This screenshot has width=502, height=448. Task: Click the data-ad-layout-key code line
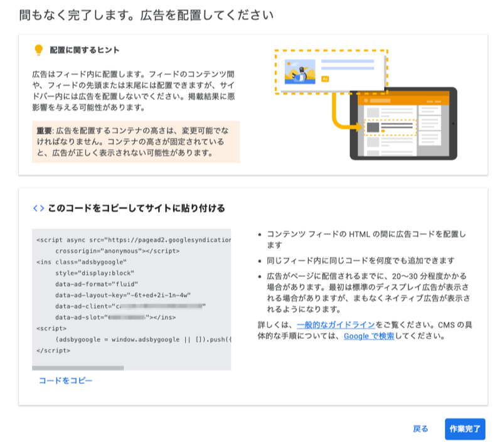click(x=123, y=295)
